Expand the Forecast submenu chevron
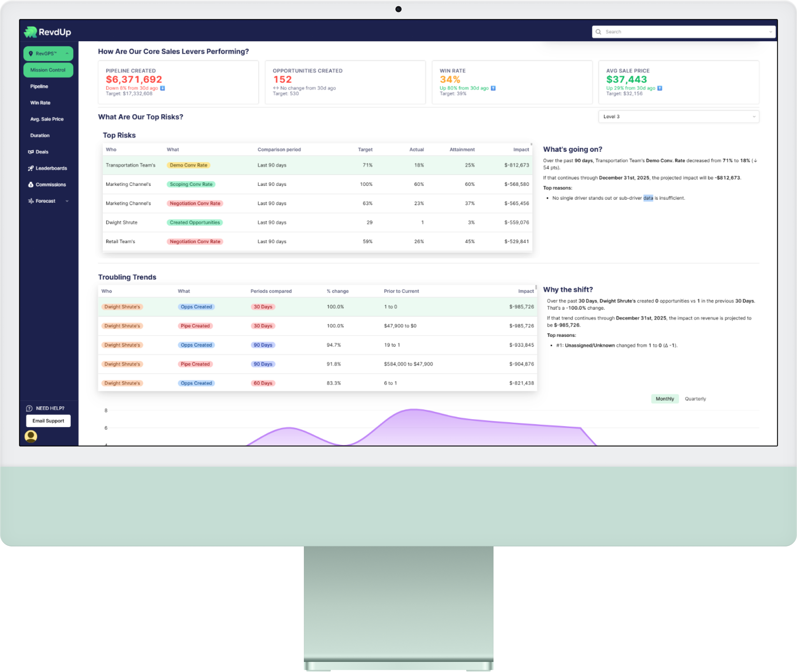 pos(67,201)
